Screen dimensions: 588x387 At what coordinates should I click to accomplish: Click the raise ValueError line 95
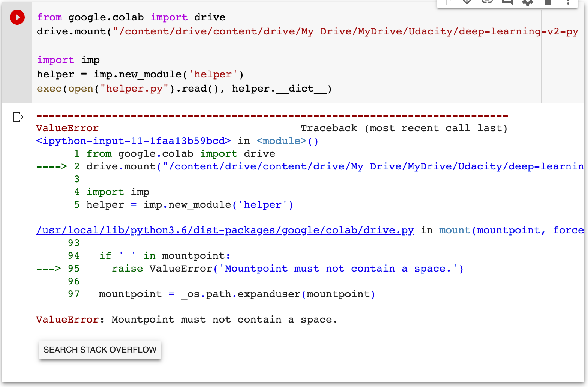click(x=250, y=268)
